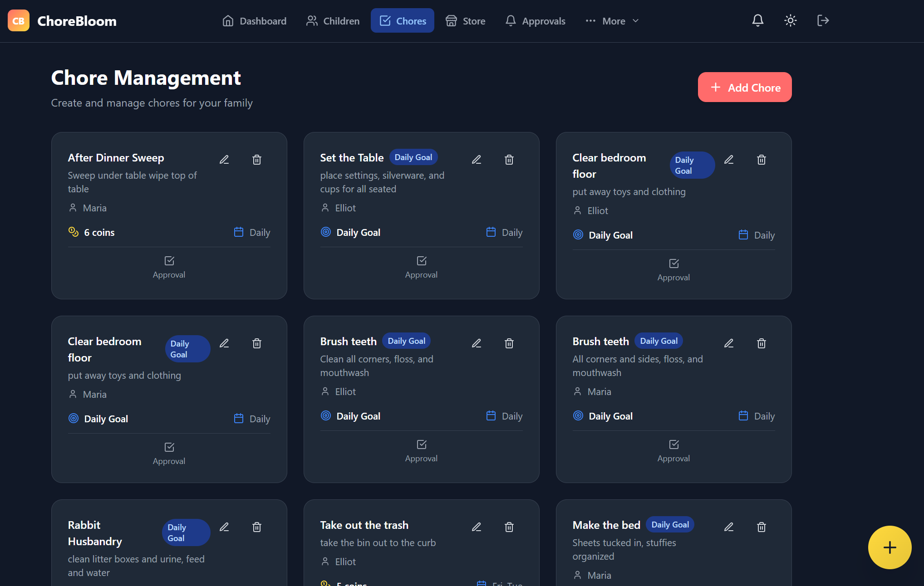Edit the Take out the trash chore
This screenshot has height=586, width=924.
point(477,527)
